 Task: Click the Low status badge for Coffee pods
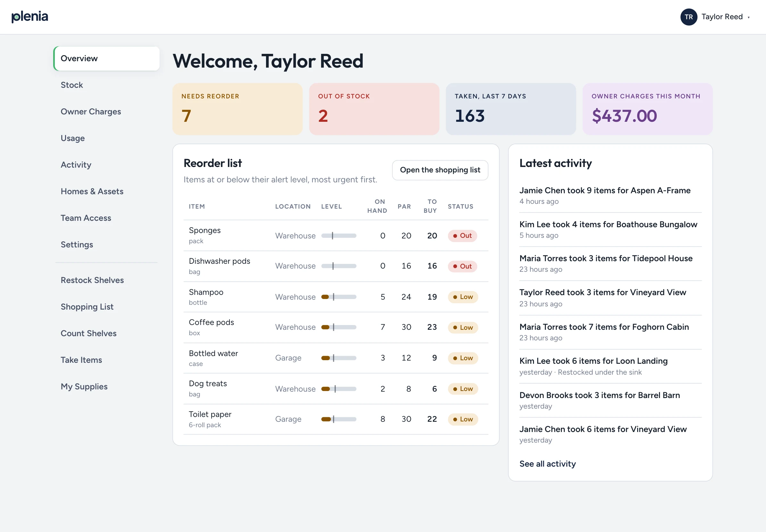pyautogui.click(x=463, y=328)
